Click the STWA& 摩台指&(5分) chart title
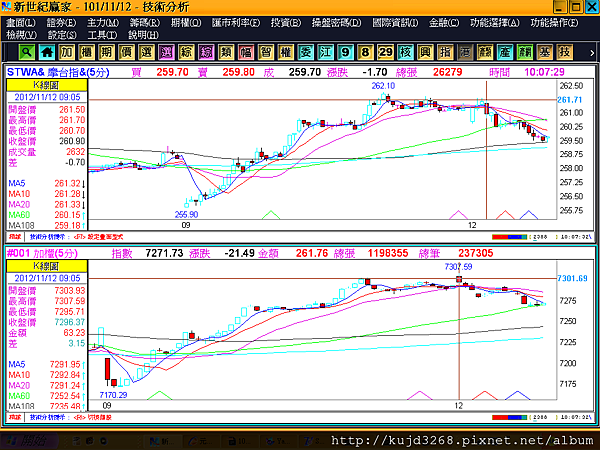Viewport: 600px width, 450px height. (58, 72)
